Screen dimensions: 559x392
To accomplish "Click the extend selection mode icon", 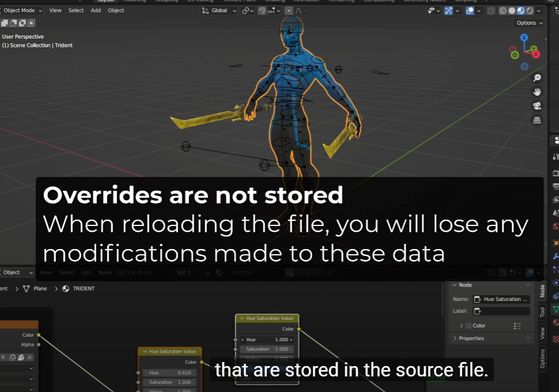I will [x=14, y=23].
